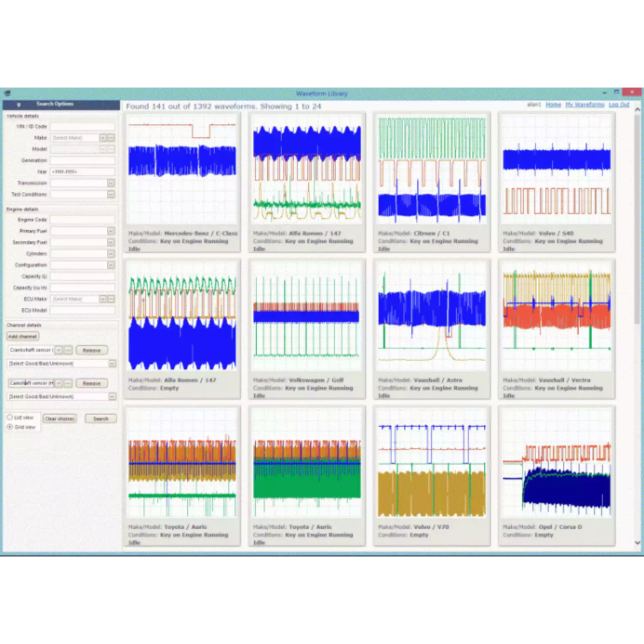Click the app icon in the title bar
The width and height of the screenshot is (644, 644).
7,93
